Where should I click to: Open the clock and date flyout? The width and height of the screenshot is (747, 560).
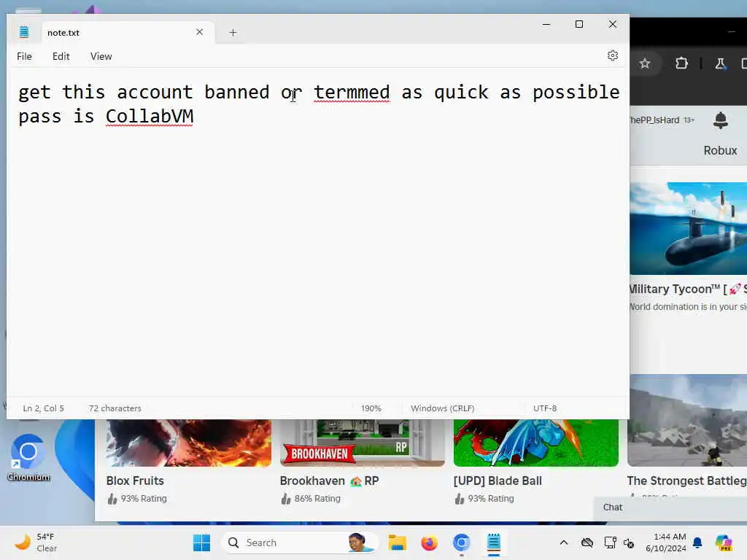click(665, 542)
